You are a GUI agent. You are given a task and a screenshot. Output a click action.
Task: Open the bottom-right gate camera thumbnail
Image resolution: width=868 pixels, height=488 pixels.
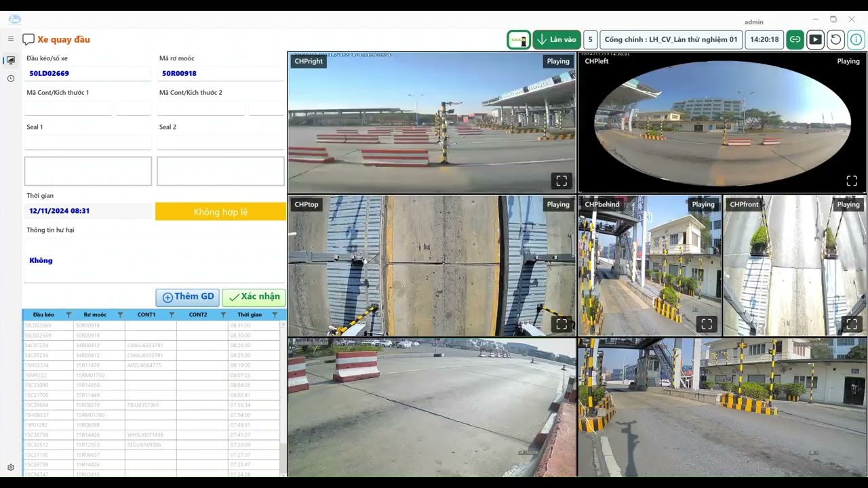(x=722, y=408)
